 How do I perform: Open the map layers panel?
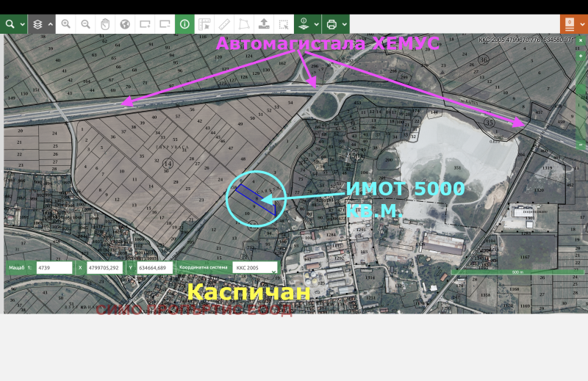point(37,23)
